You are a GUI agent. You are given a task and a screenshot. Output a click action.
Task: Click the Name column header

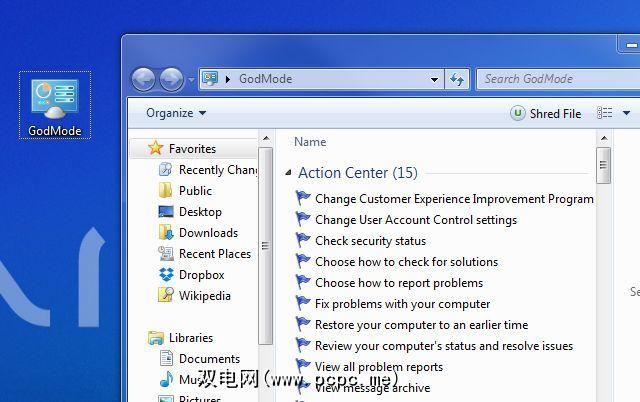310,142
